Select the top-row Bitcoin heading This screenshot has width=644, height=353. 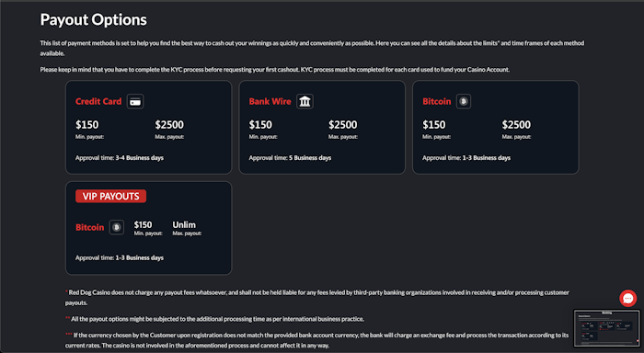(437, 101)
